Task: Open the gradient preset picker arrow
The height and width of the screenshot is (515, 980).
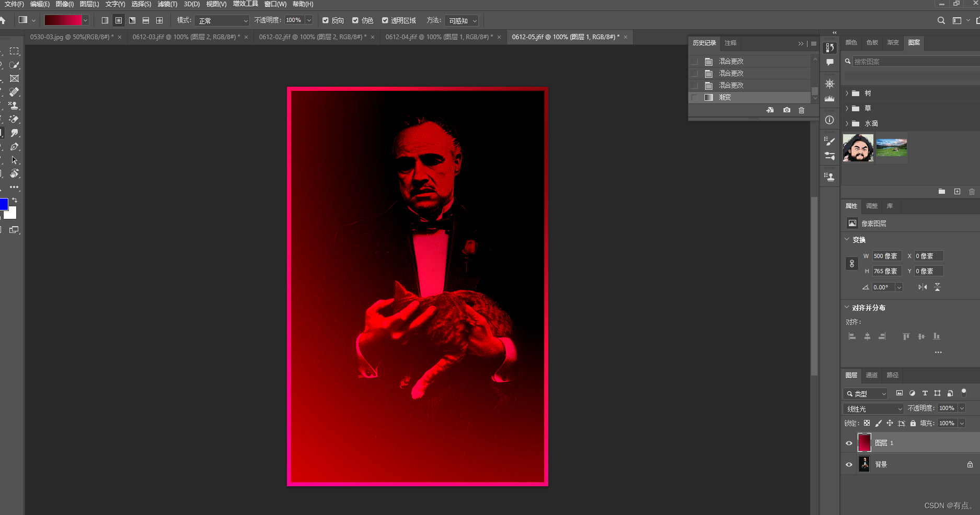Action: click(x=85, y=20)
